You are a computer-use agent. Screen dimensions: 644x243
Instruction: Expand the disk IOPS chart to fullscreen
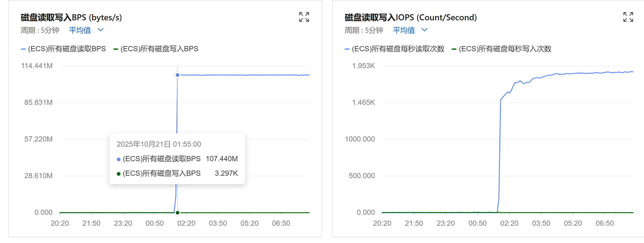pyautogui.click(x=628, y=17)
